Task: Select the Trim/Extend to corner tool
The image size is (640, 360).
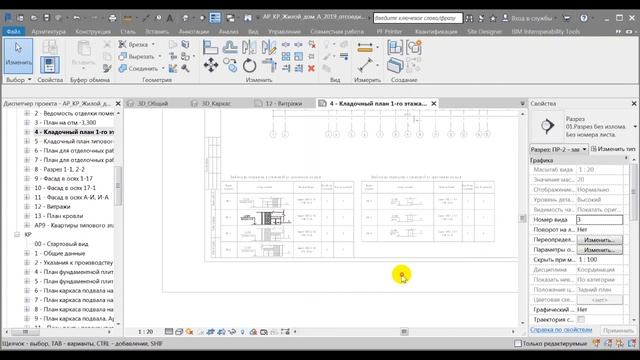Action: click(x=269, y=65)
